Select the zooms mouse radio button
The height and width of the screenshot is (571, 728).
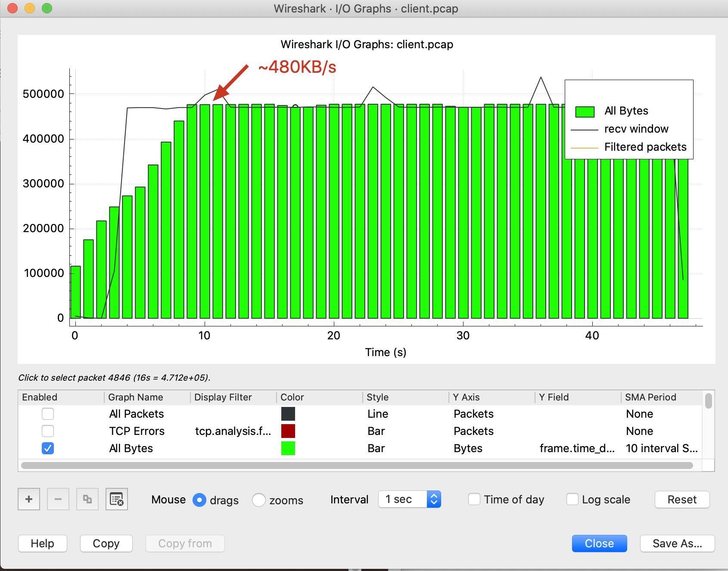(259, 500)
